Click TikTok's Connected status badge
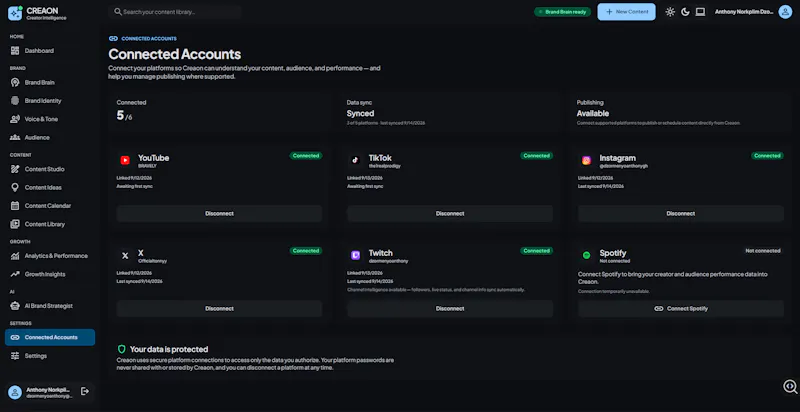 (537, 156)
